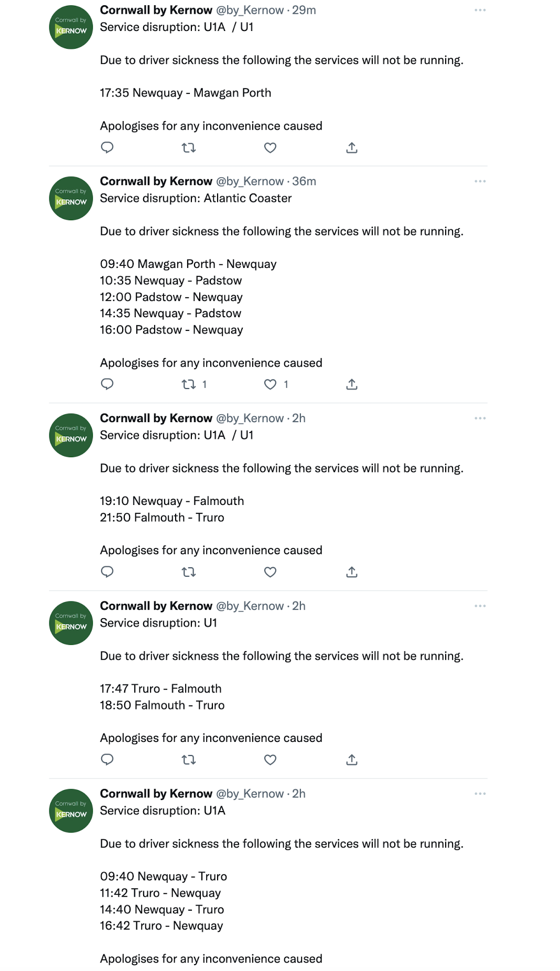Like the bottom U1A disruption tweet
560x971 pixels.
click(x=270, y=970)
